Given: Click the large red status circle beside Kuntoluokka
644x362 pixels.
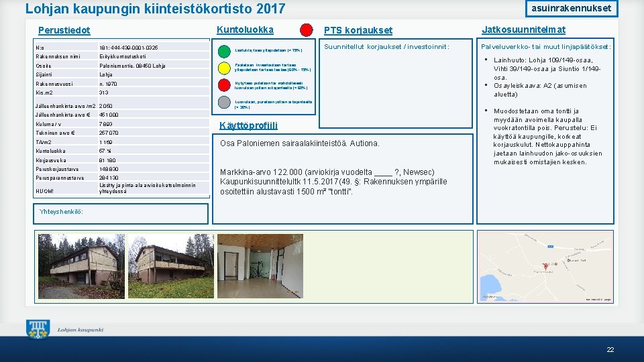Looking at the screenshot, I should coord(306,30).
